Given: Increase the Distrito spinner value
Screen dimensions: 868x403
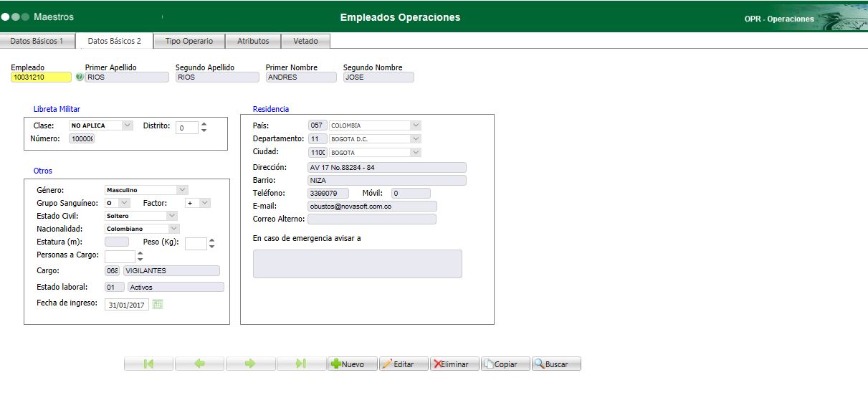Looking at the screenshot, I should (x=204, y=124).
